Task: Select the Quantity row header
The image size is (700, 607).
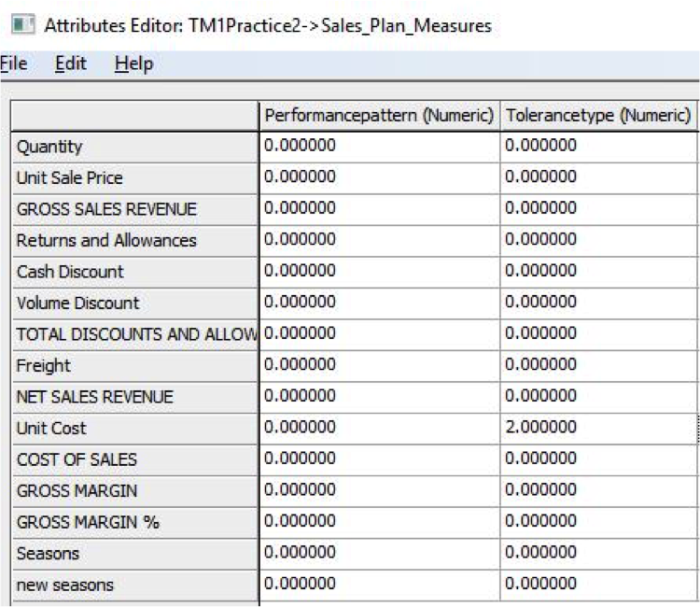Action: coord(134,147)
